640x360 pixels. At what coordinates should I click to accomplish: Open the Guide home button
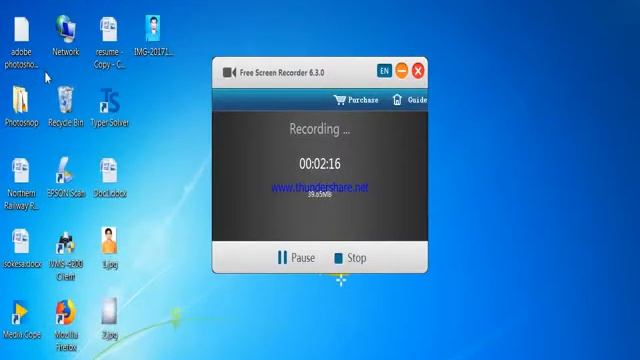click(x=409, y=100)
